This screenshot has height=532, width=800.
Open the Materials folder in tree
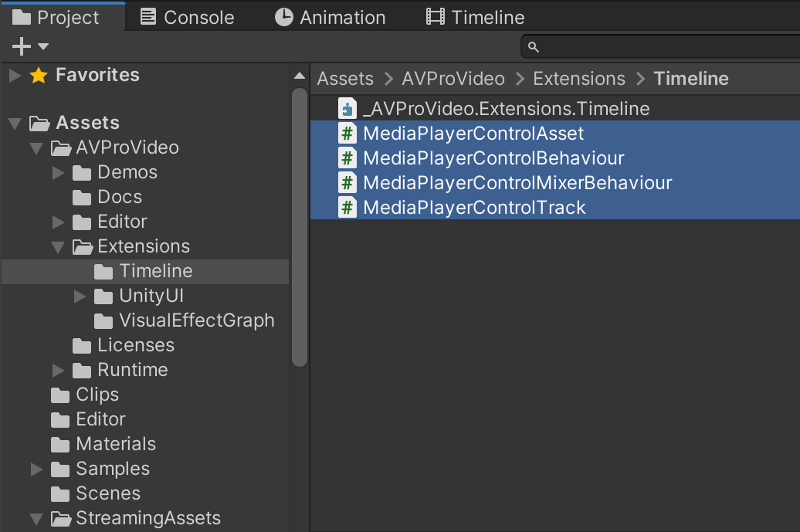(x=116, y=445)
